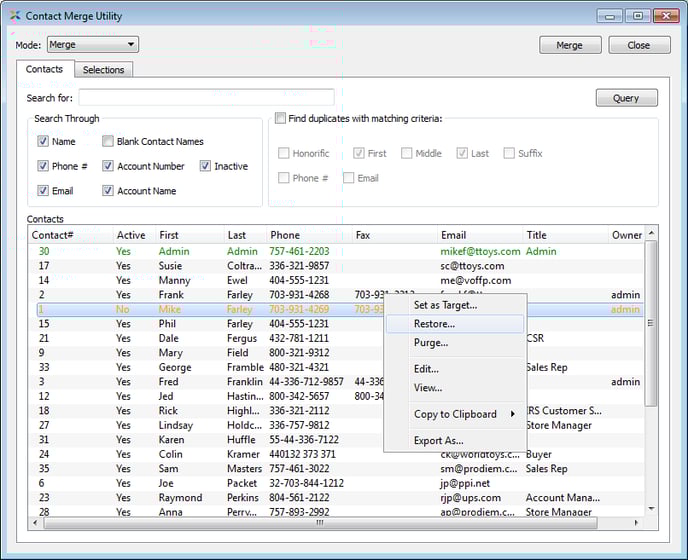The image size is (688, 560).
Task: Choose Restore... from the context menu
Action: [434, 324]
